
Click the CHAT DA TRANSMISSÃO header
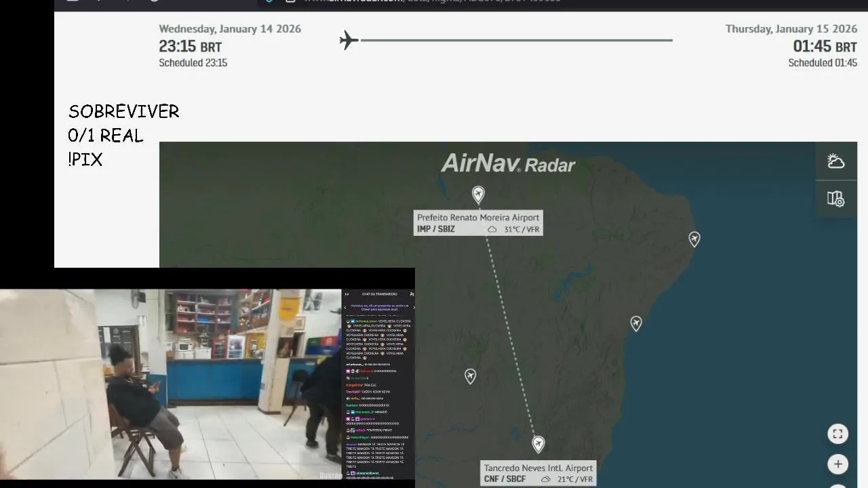380,294
